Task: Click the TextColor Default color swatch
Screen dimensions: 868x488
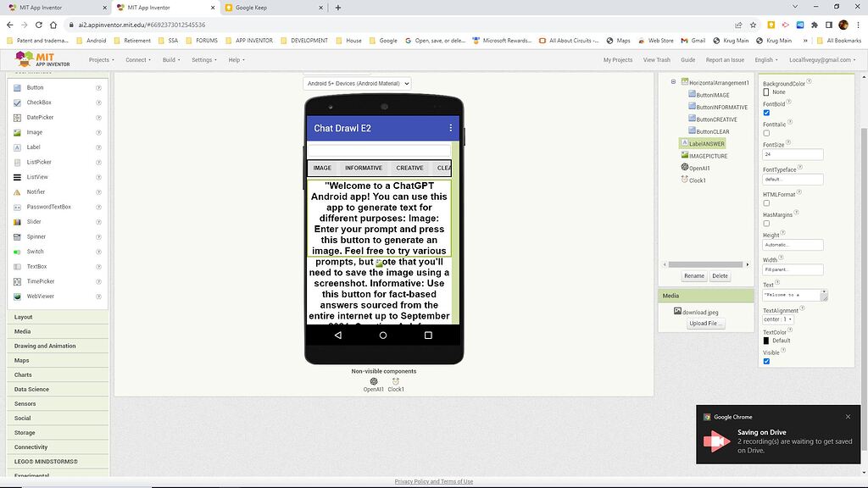Action: [768, 341]
